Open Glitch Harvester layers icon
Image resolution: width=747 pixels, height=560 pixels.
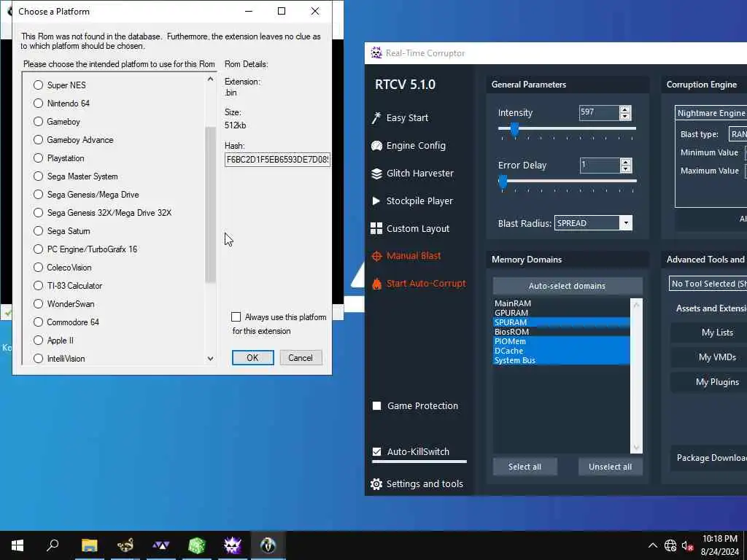click(376, 174)
